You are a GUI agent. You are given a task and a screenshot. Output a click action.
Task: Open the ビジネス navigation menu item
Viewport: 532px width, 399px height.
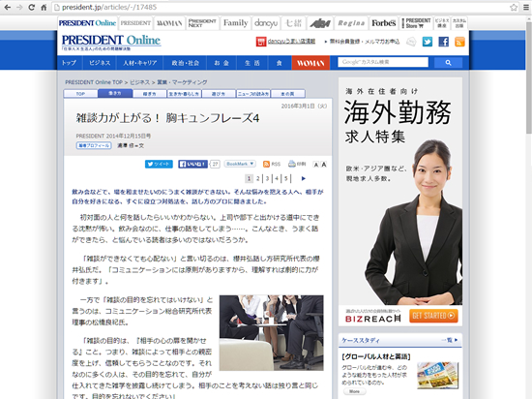pos(100,63)
